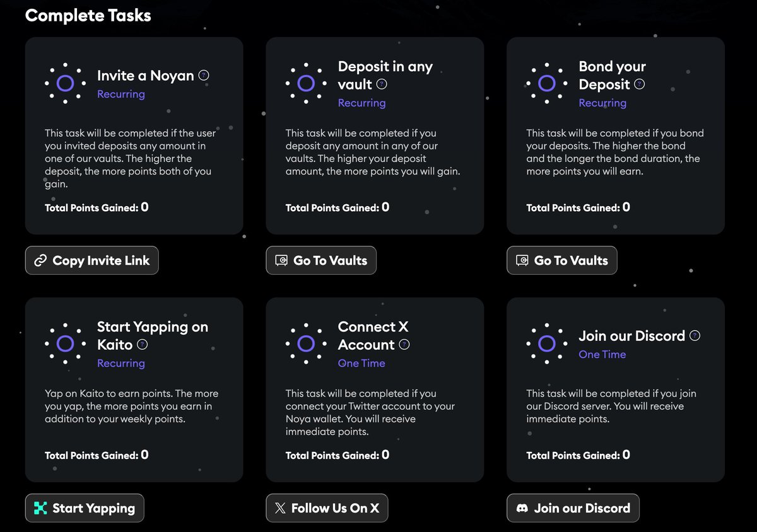Screen dimensions: 757x532
Task: Click Follow Us On X button
Action: [327, 508]
